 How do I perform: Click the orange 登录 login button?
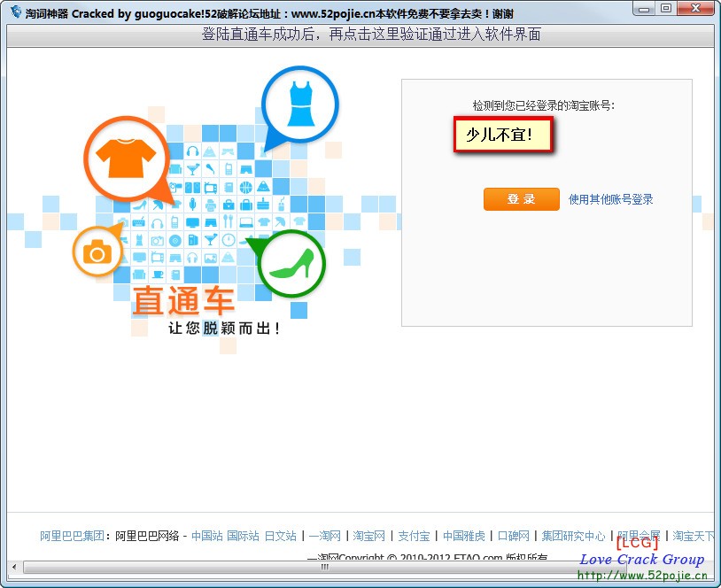522,199
